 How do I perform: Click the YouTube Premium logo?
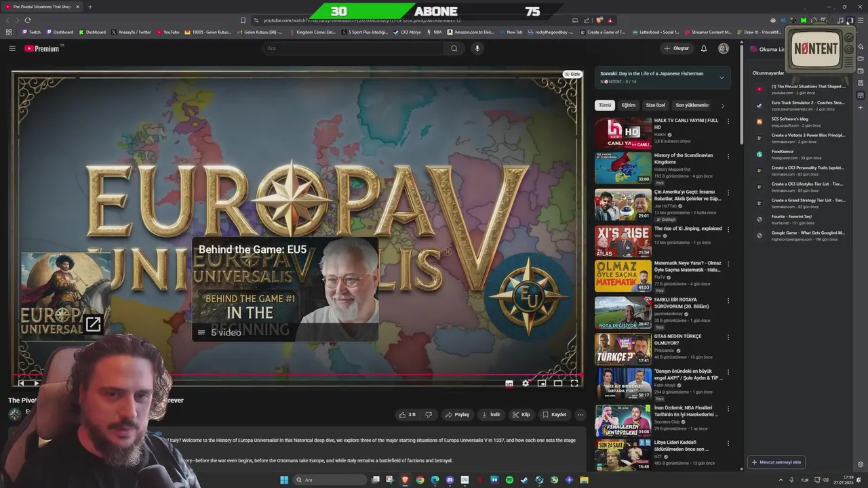click(x=43, y=48)
